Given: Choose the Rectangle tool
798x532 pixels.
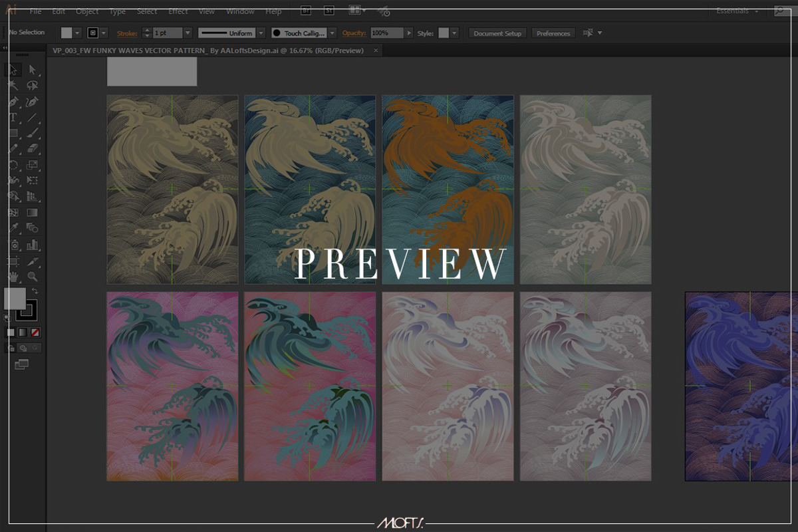Looking at the screenshot, I should tap(13, 133).
